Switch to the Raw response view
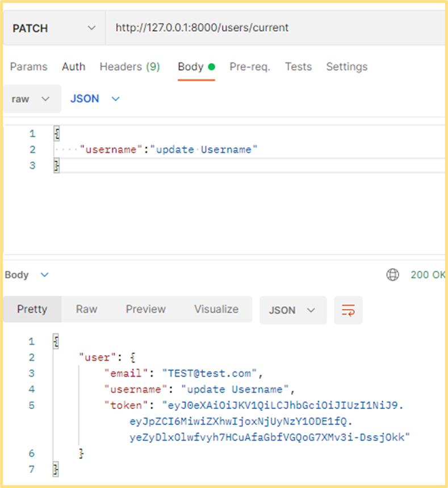Image resolution: width=448 pixels, height=488 pixels. 86,310
